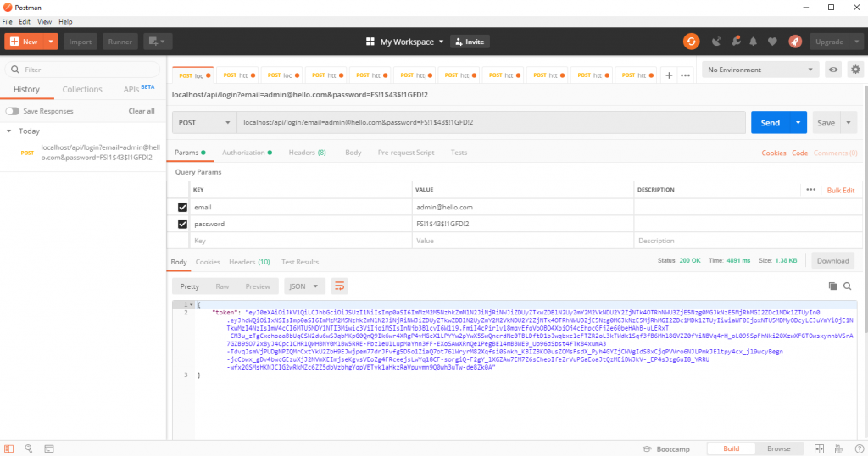
Task: Copy response body to clipboard
Action: pyautogui.click(x=832, y=286)
